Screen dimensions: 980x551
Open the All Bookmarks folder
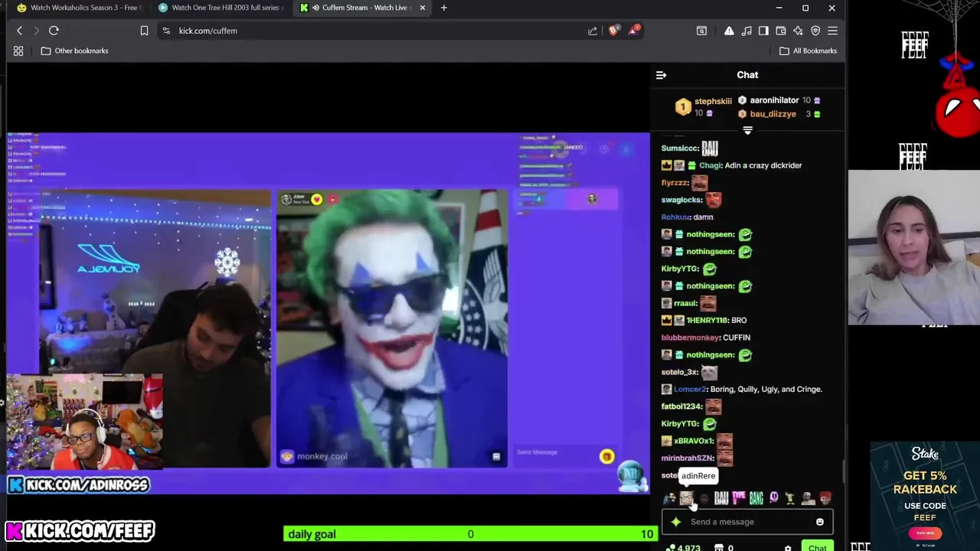tap(808, 51)
